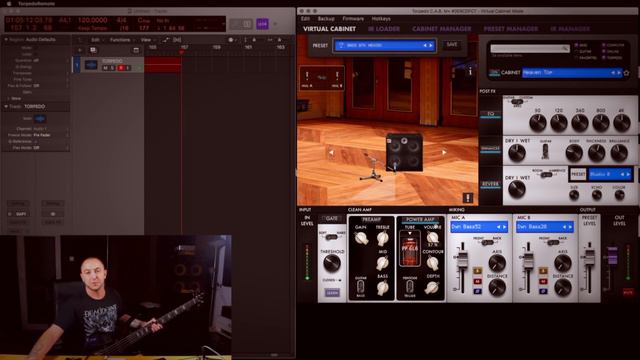The height and width of the screenshot is (360, 640).
Task: Click the Enhancer Body knob
Action: tap(574, 153)
